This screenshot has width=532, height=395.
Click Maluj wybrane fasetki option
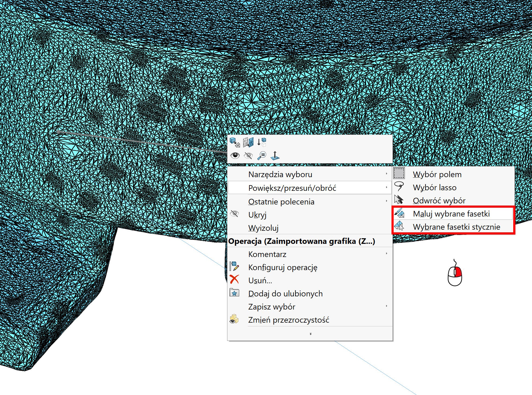tap(451, 214)
